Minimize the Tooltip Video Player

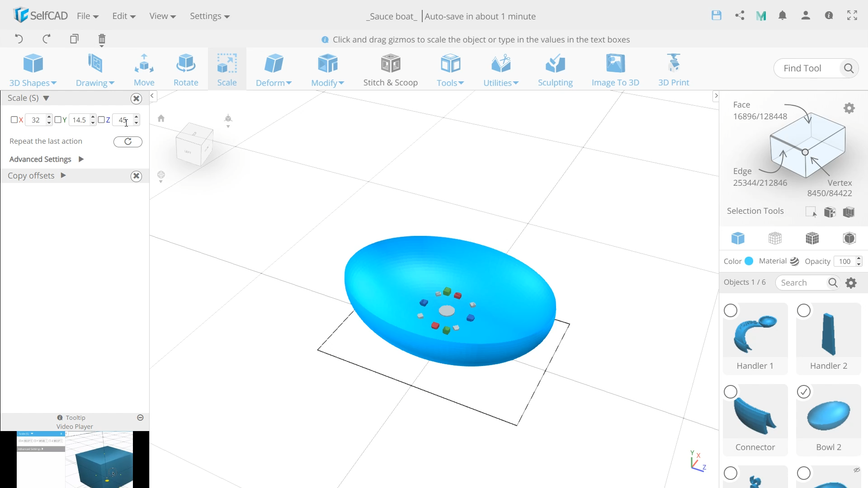[x=140, y=418]
